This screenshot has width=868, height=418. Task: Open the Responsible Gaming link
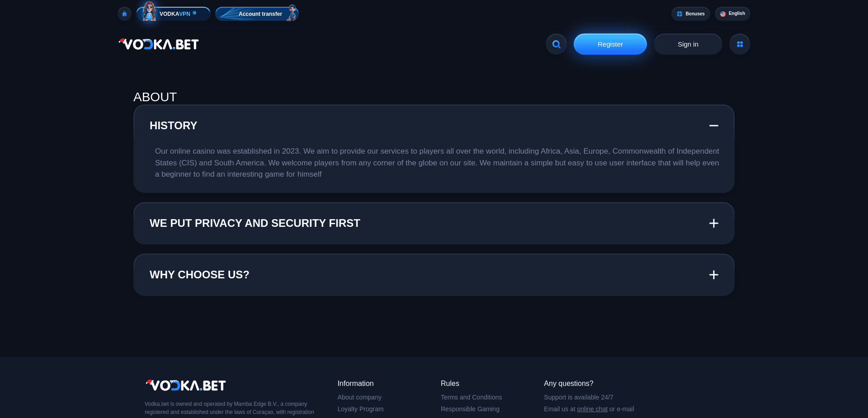(470, 409)
